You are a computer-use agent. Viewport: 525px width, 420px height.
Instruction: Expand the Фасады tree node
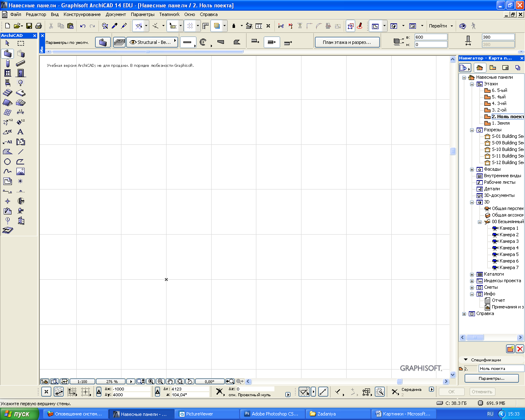[x=472, y=169]
